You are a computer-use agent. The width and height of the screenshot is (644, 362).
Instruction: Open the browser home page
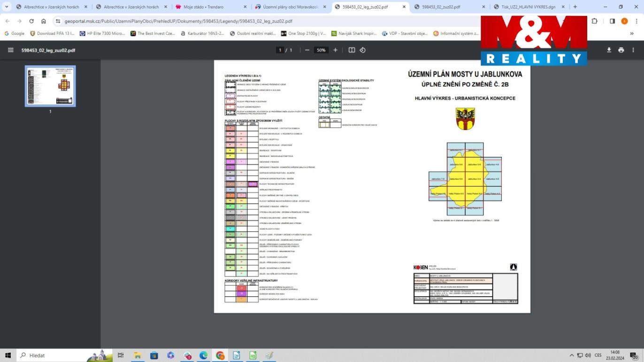pos(44,21)
